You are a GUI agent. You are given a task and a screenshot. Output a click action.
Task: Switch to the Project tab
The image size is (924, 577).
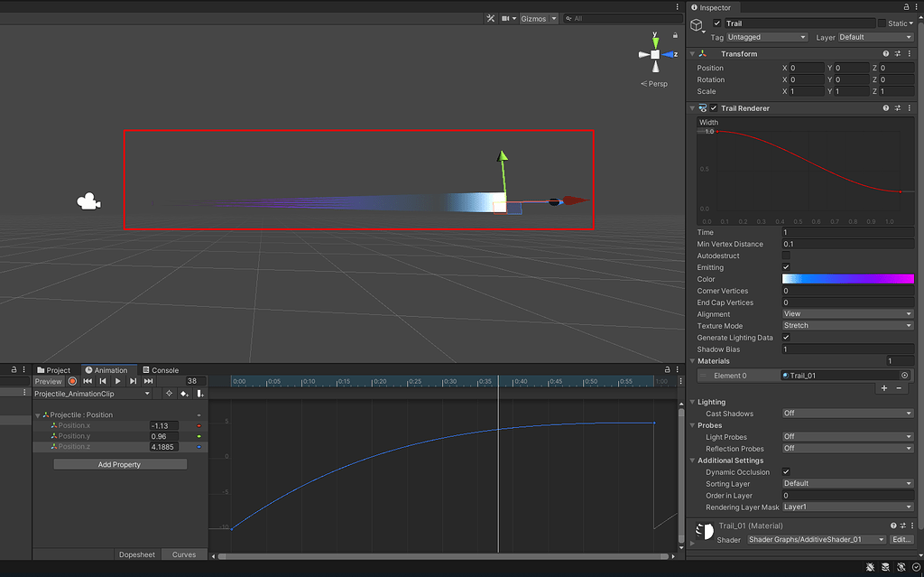coord(55,369)
